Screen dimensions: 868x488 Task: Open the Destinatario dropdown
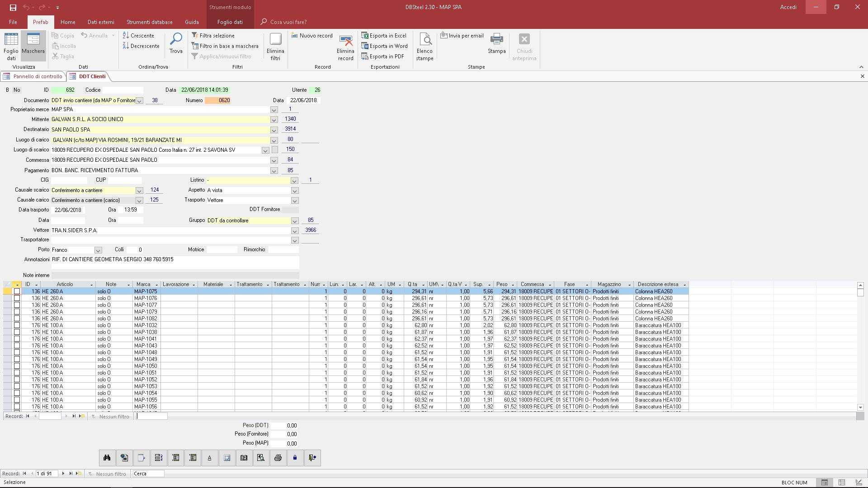coord(274,130)
